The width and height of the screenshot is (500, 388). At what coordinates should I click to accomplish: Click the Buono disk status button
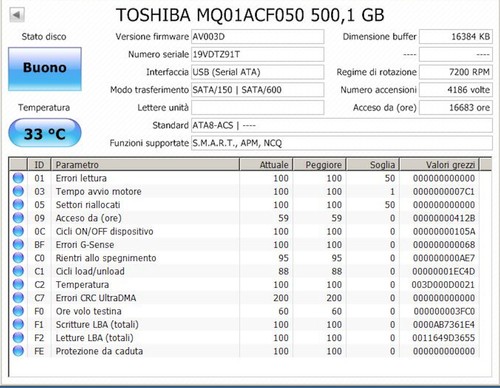[45, 69]
